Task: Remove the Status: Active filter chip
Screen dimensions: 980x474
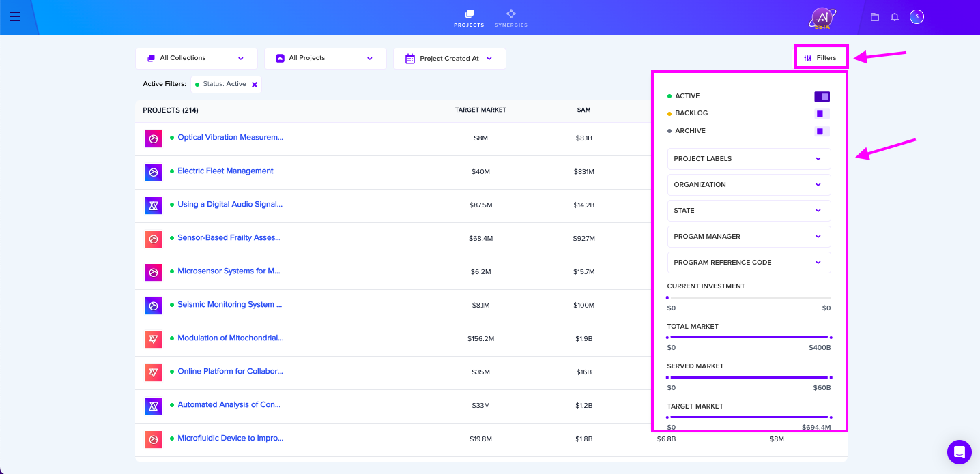Action: click(x=255, y=85)
